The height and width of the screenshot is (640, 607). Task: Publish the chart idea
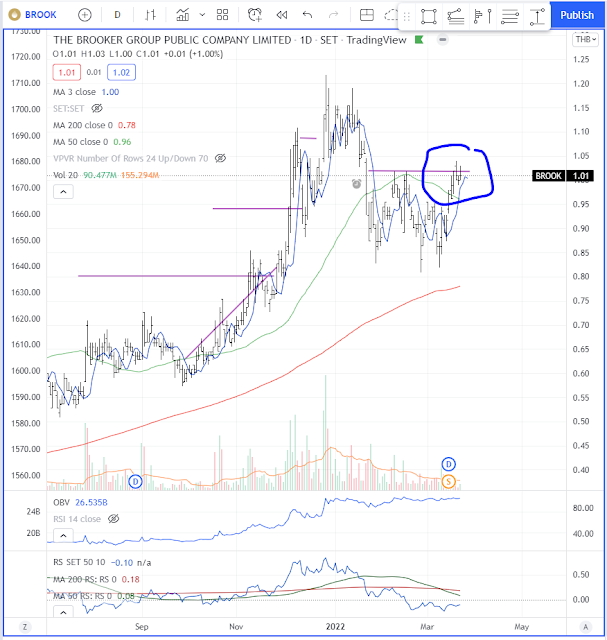pyautogui.click(x=577, y=15)
